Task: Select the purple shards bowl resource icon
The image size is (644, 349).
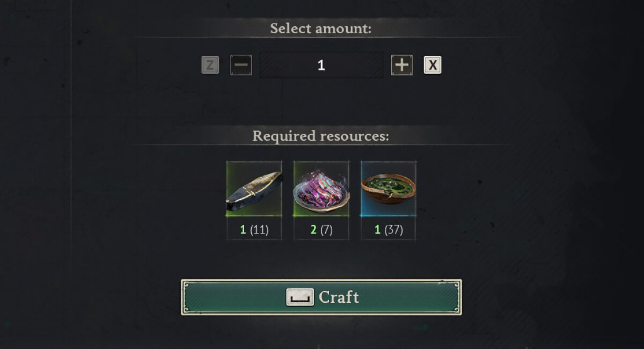Action: tap(321, 190)
